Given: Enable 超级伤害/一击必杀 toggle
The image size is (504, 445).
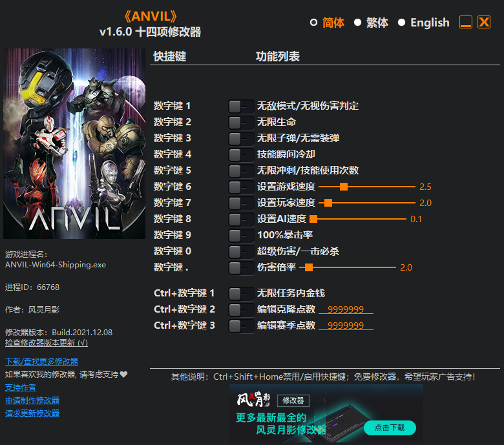Looking at the screenshot, I should pos(241,252).
